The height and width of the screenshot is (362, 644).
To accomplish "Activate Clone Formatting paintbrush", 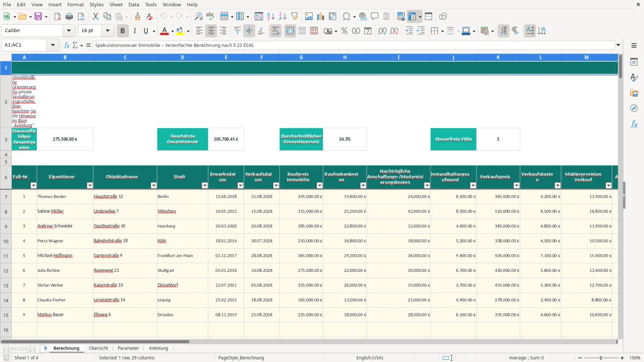I will pos(137,17).
